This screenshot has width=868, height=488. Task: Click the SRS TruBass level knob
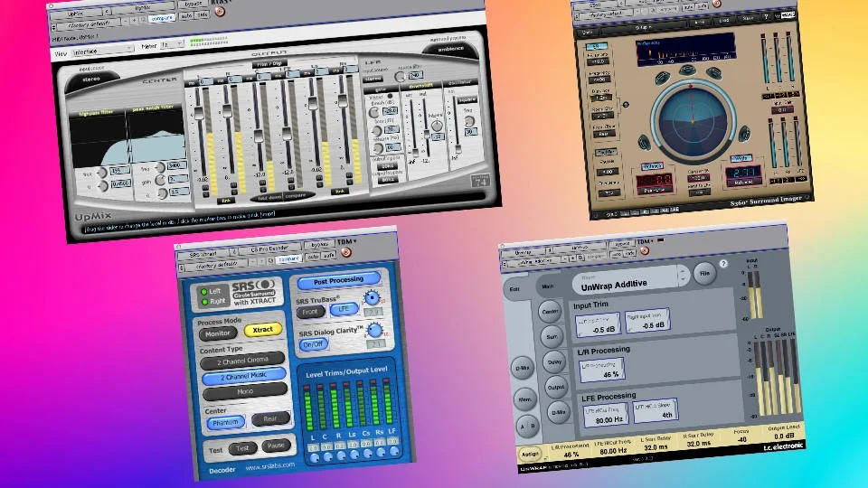click(x=372, y=298)
